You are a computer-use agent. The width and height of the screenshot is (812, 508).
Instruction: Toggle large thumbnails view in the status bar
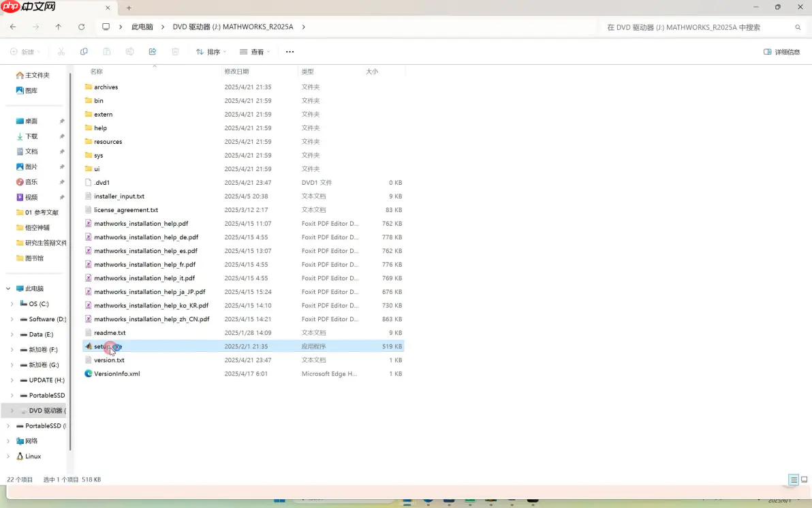pos(804,479)
